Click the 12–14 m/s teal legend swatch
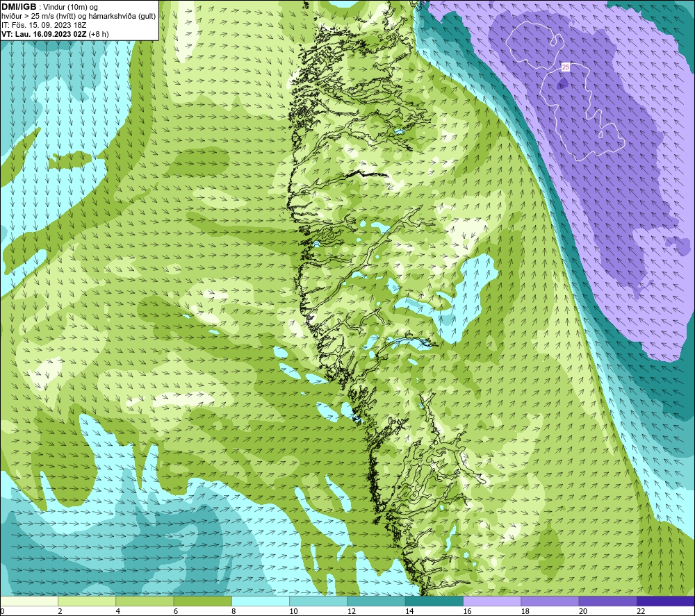The width and height of the screenshot is (695, 616). coord(376,601)
